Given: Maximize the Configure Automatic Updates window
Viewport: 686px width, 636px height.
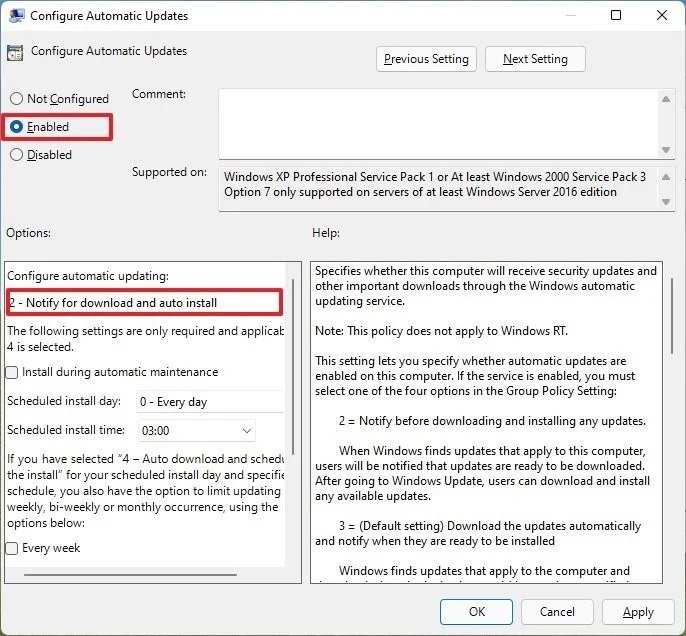Looking at the screenshot, I should coord(616,15).
